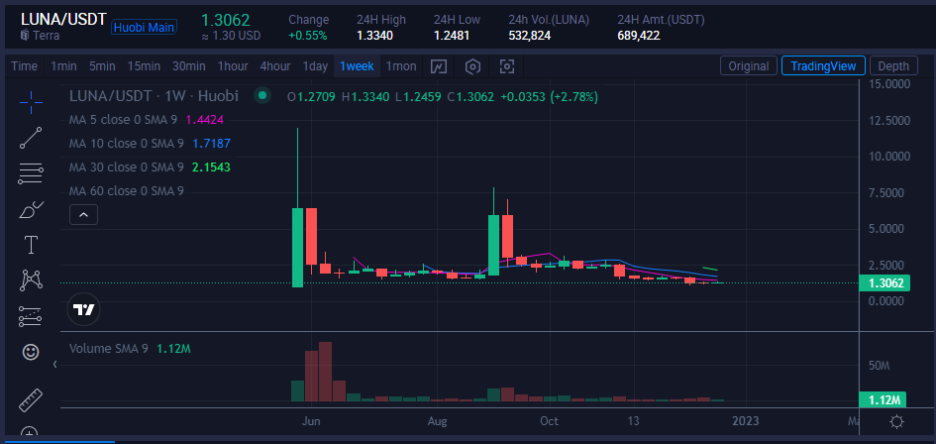Select the 1week interval
Image resolution: width=936 pixels, height=444 pixels.
tap(356, 66)
